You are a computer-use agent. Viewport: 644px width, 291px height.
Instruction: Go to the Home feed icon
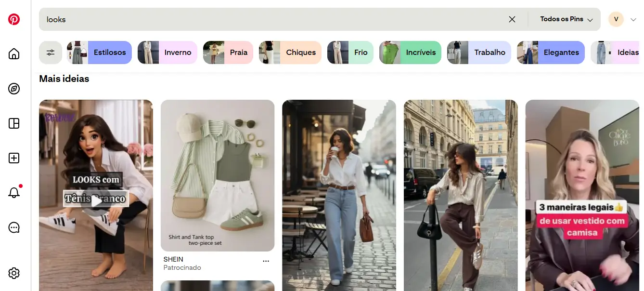point(14,53)
